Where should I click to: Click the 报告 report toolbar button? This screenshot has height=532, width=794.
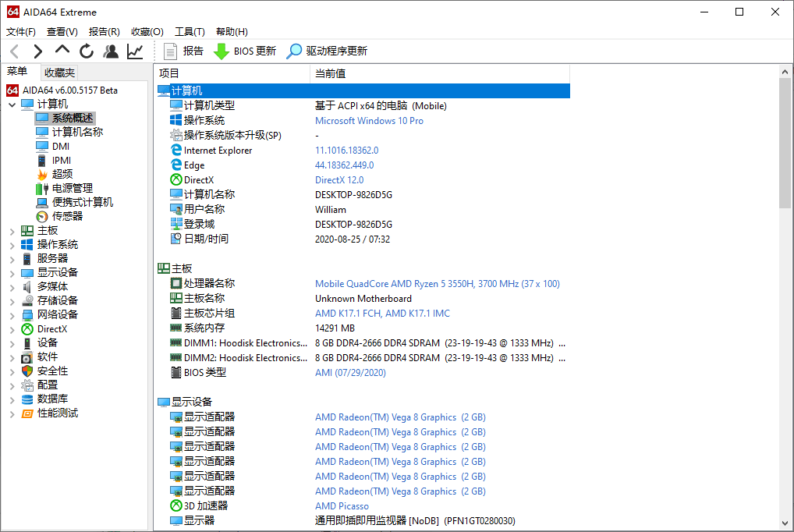(x=183, y=51)
